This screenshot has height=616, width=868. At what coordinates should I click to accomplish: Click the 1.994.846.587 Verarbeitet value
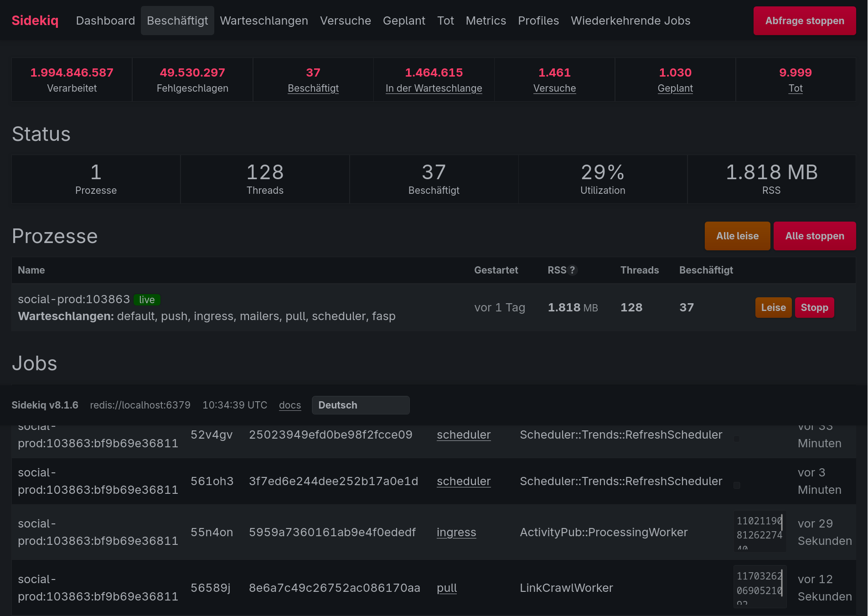72,72
